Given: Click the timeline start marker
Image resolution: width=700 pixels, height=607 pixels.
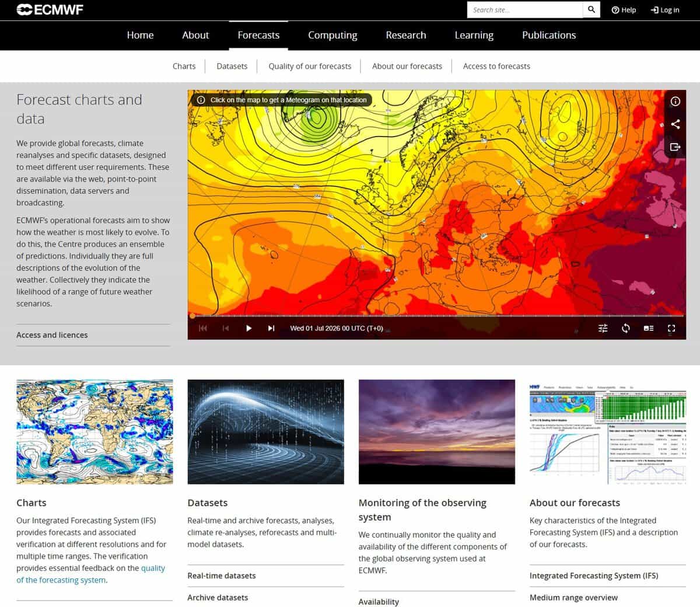Looking at the screenshot, I should pos(192,316).
